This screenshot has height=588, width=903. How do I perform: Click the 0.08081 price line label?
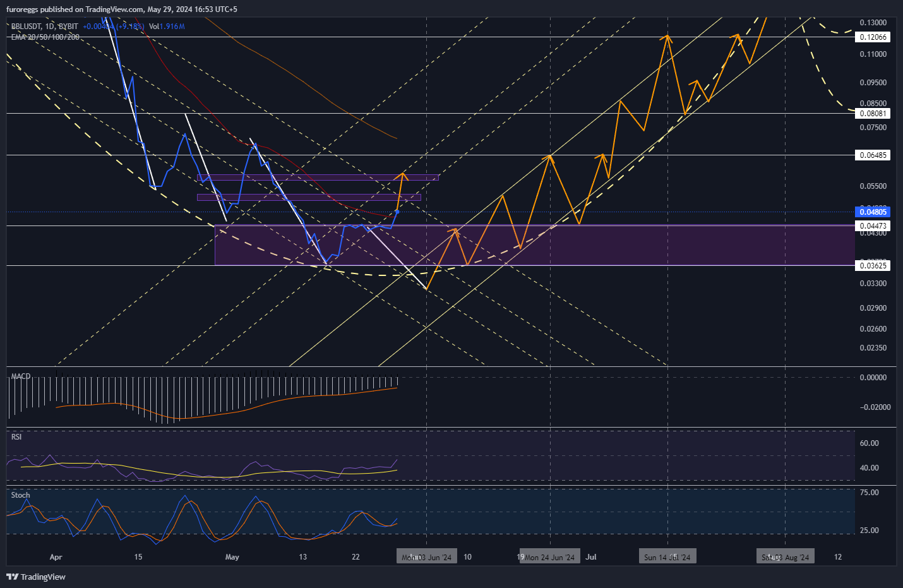coord(873,114)
